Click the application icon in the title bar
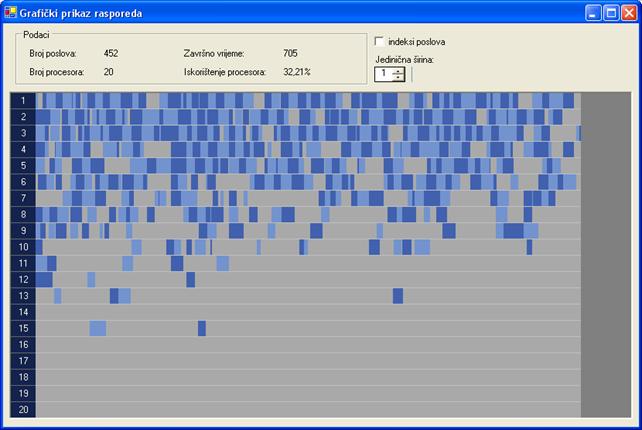Screen dimensions: 642x430 tap(10, 13)
